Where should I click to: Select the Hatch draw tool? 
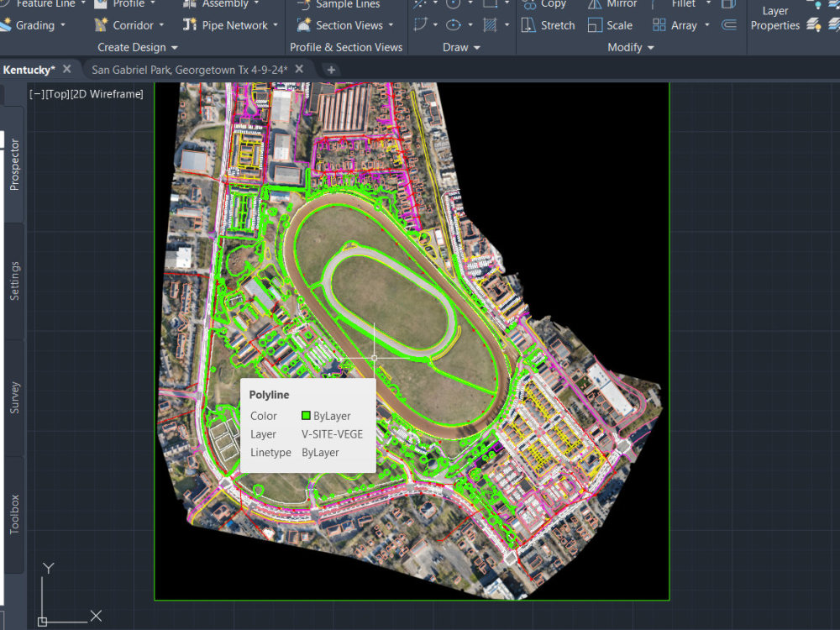pyautogui.click(x=490, y=24)
